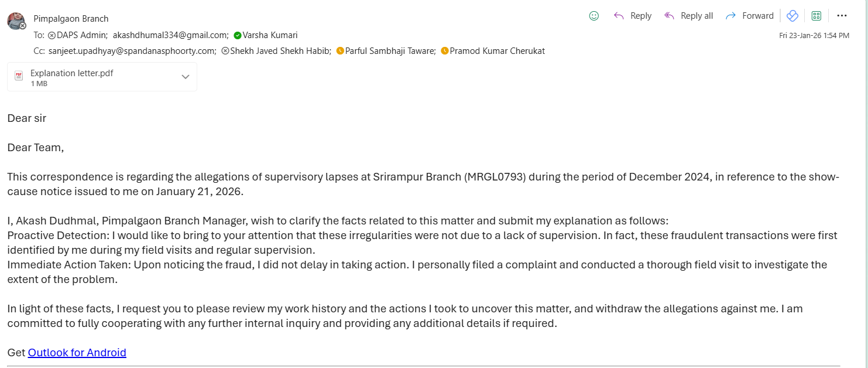The height and width of the screenshot is (368, 868).
Task: Click the smiley react emoji icon
Action: click(594, 16)
